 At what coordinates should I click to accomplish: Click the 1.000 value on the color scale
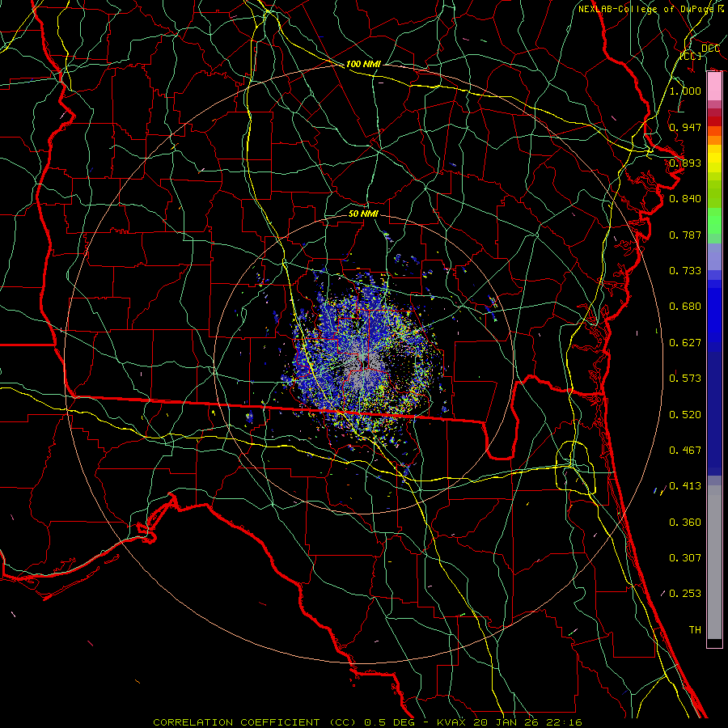tap(685, 91)
